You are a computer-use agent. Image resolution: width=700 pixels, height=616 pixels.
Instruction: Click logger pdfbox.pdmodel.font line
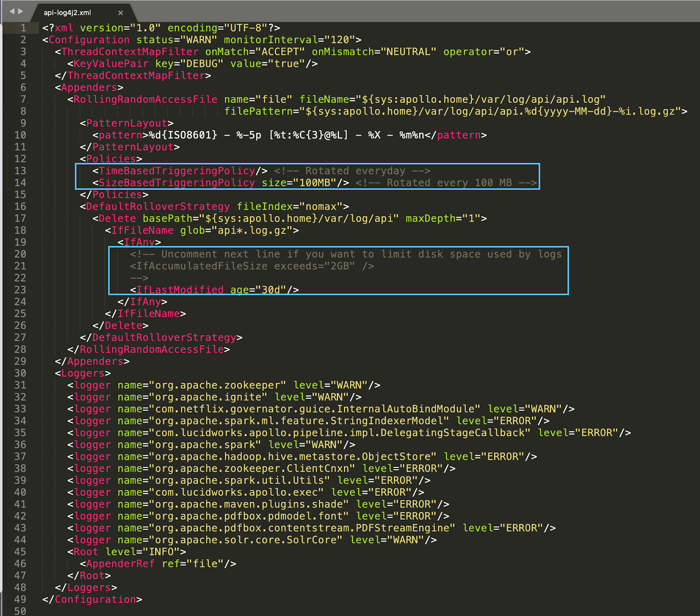pyautogui.click(x=258, y=516)
